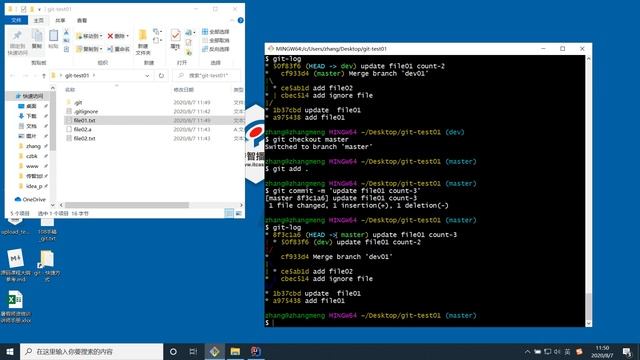Screen dimensions: 640x360
Task: Click the Excel file icon on desktop
Action: [x=15, y=300]
